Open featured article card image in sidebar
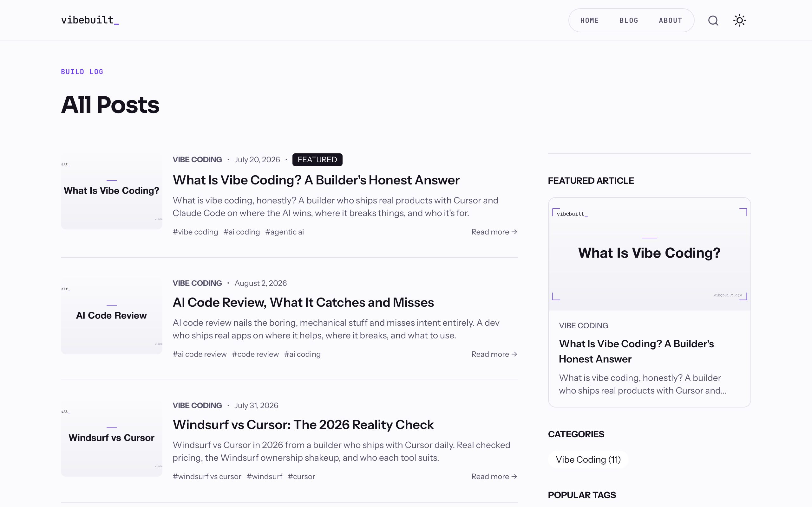 click(x=649, y=254)
